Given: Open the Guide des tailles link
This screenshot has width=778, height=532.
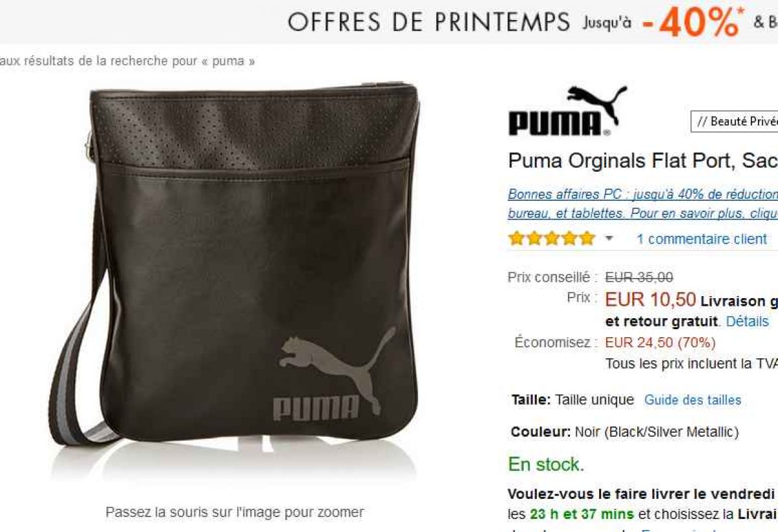Looking at the screenshot, I should pos(692,400).
